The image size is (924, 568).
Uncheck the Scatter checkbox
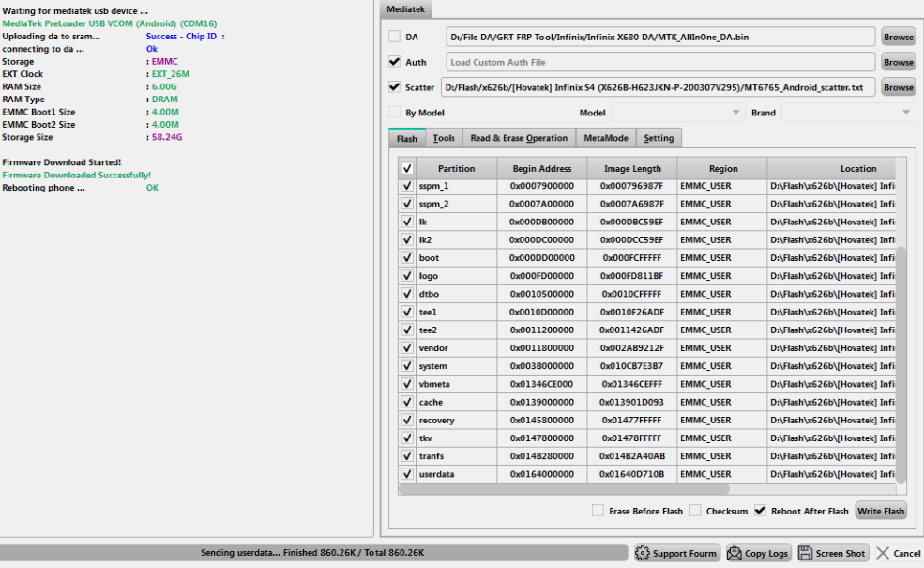(x=394, y=87)
